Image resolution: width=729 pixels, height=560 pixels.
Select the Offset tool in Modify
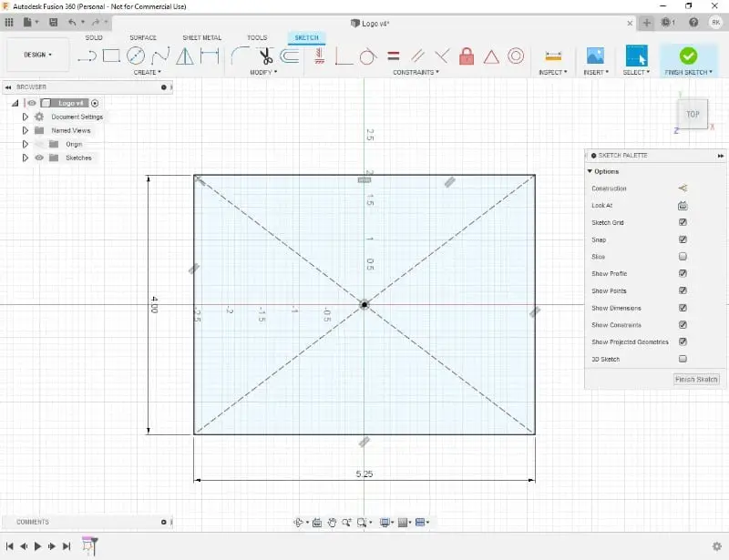coord(289,56)
